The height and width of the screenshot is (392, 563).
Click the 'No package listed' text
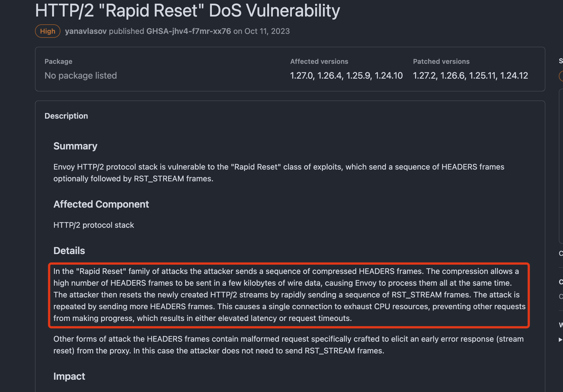[81, 76]
